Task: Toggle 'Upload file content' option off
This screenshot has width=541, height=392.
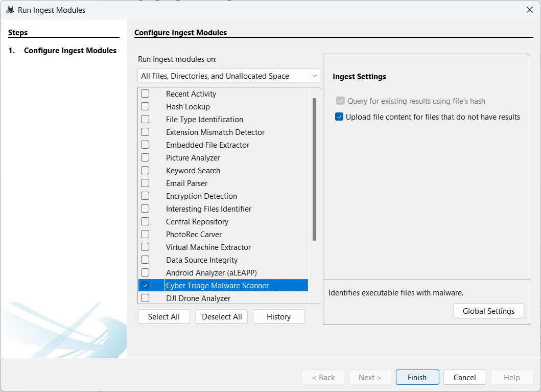Action: (339, 117)
